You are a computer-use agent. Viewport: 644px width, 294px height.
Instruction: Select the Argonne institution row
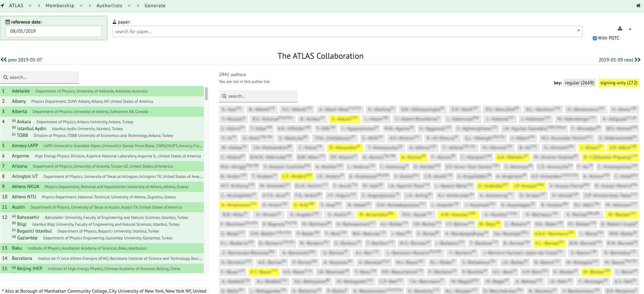click(102, 156)
